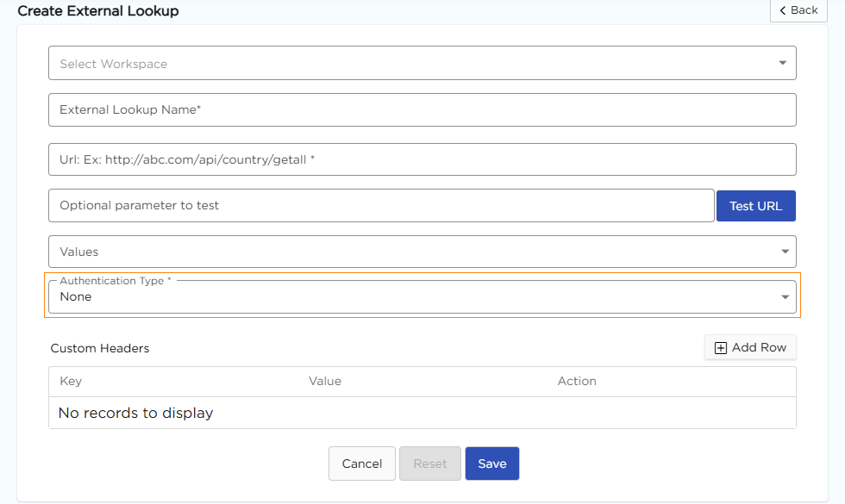Click the Select Workspace dropdown arrow
The height and width of the screenshot is (504, 845).
pyautogui.click(x=782, y=63)
